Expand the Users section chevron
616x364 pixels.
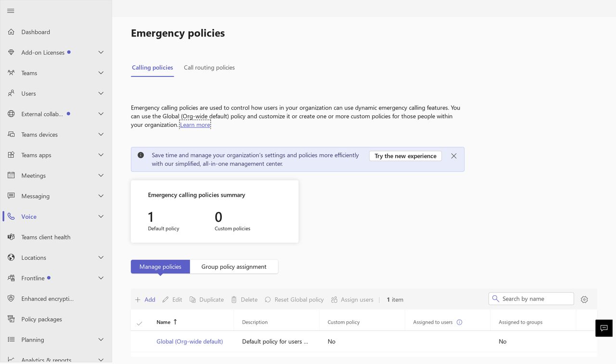(101, 93)
